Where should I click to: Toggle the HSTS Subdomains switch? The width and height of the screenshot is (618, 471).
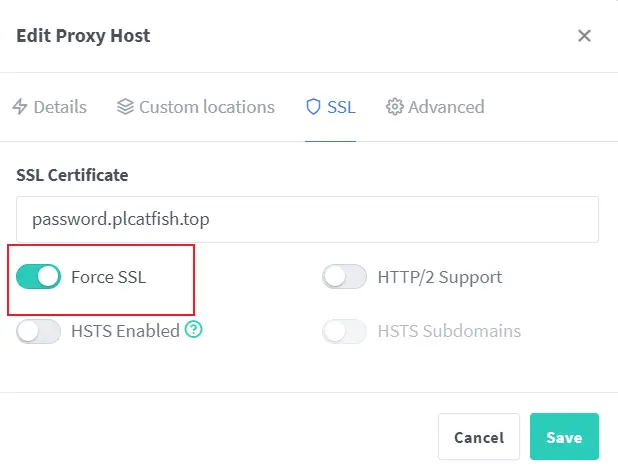click(x=344, y=331)
